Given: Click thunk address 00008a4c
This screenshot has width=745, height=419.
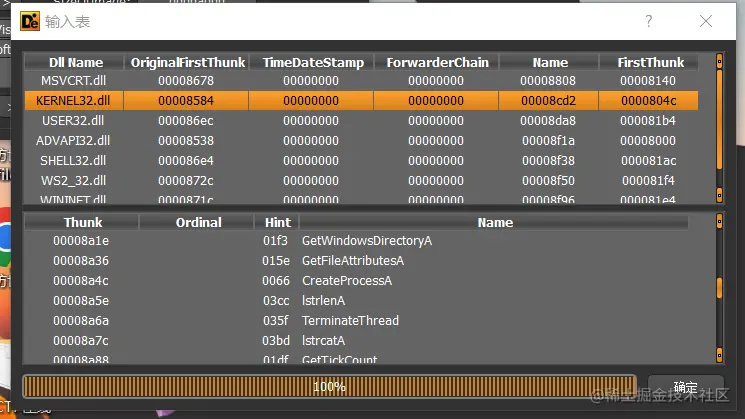Looking at the screenshot, I should (81, 281).
